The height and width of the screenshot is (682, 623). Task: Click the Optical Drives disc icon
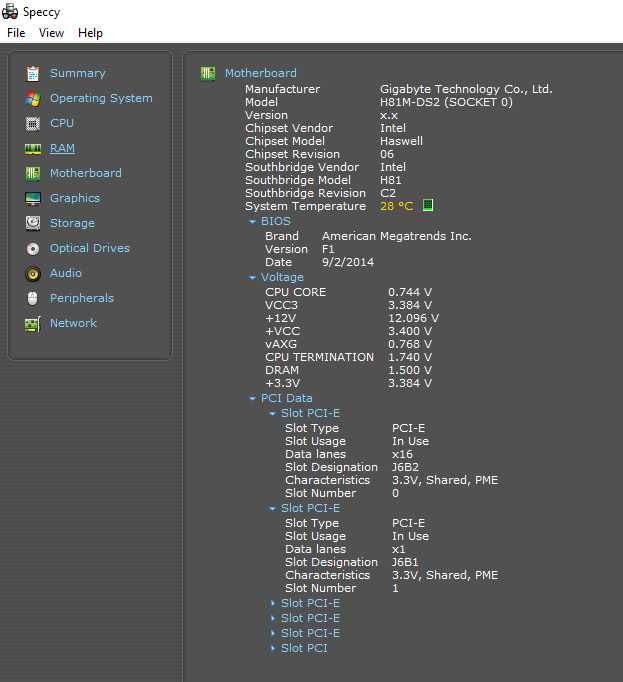coord(33,249)
